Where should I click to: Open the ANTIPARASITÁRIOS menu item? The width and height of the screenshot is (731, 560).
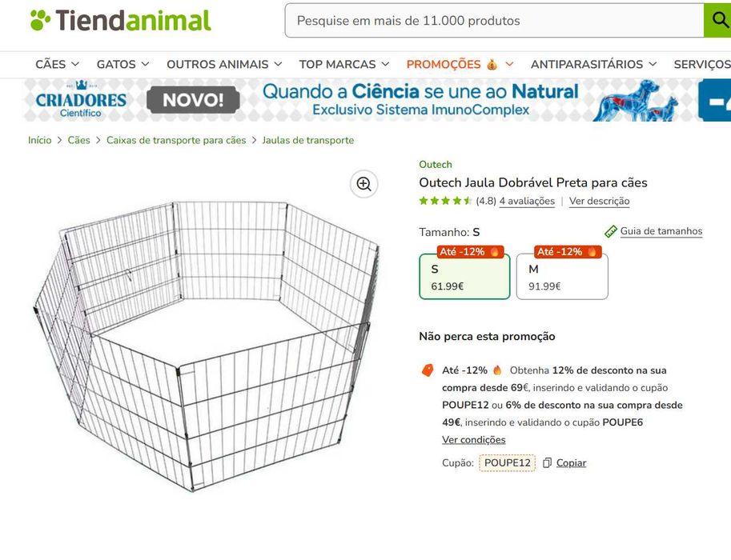click(593, 64)
